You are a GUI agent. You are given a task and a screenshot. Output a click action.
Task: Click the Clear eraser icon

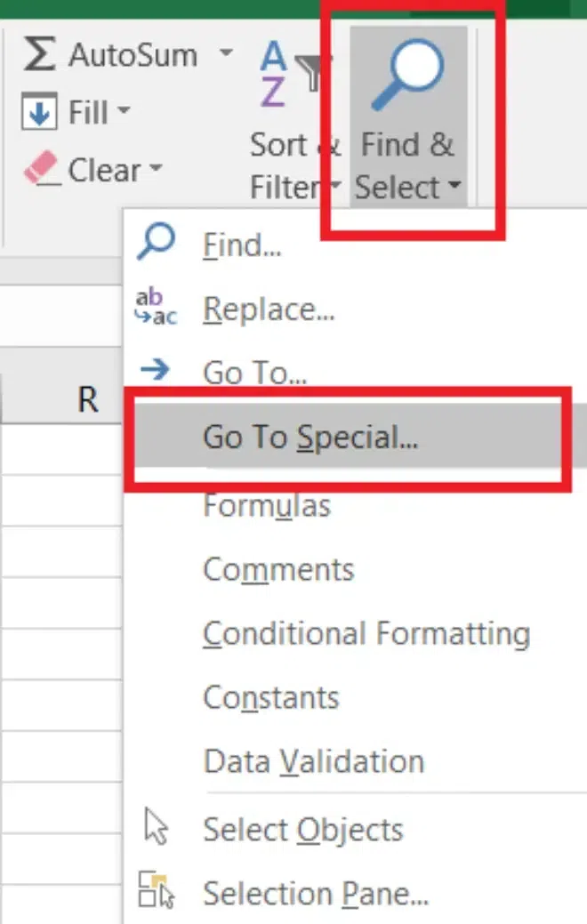click(42, 169)
